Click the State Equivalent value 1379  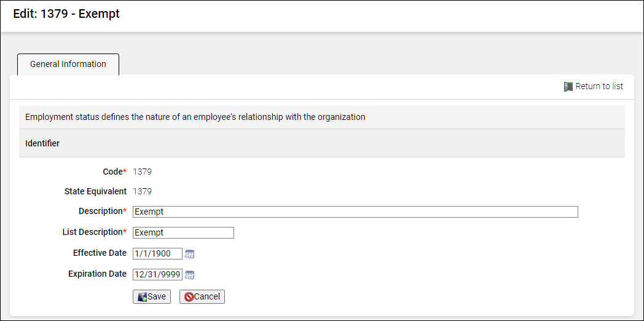(x=143, y=192)
